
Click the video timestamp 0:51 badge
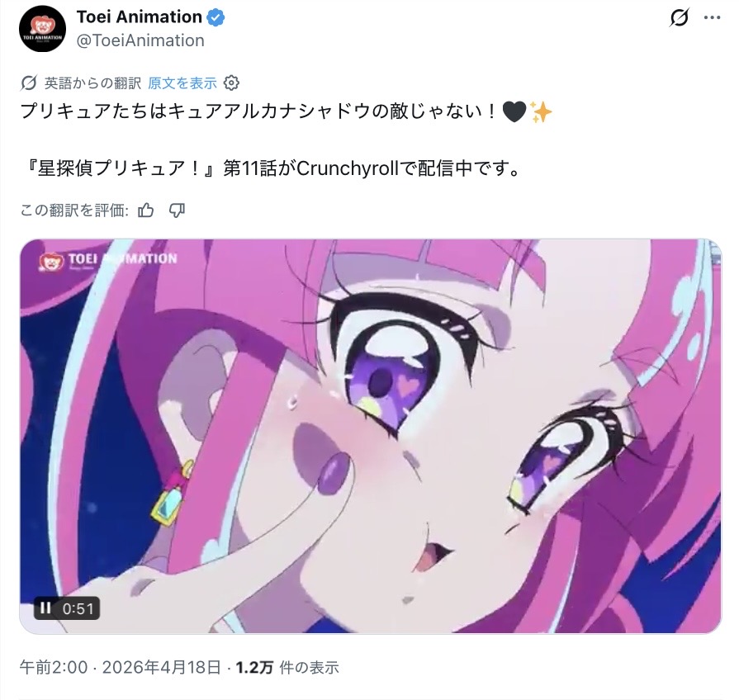point(66,608)
